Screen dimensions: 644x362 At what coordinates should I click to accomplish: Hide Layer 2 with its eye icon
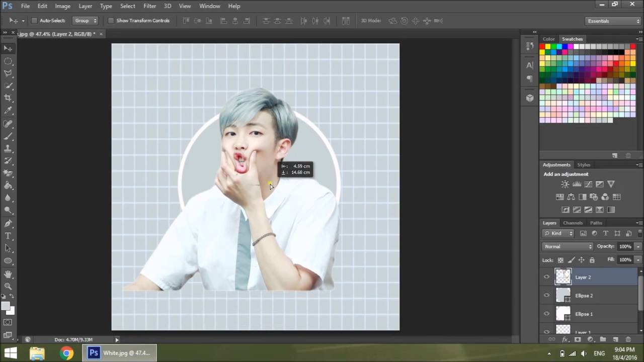click(x=547, y=277)
